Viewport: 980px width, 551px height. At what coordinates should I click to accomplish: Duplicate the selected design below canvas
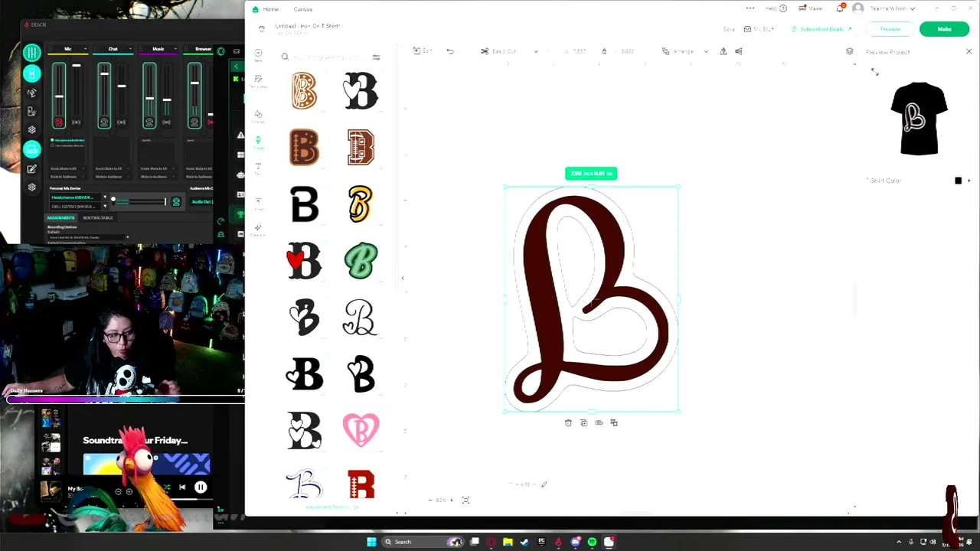tap(583, 422)
